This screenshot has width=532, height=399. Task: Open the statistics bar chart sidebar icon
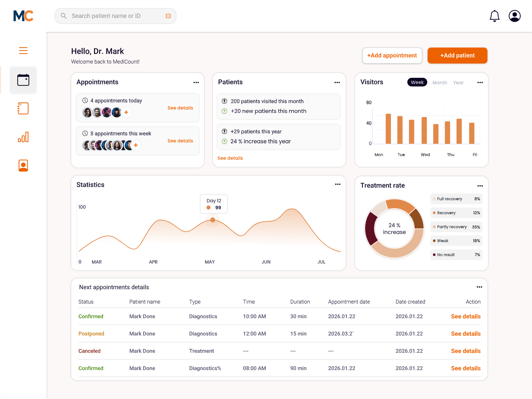(x=23, y=136)
